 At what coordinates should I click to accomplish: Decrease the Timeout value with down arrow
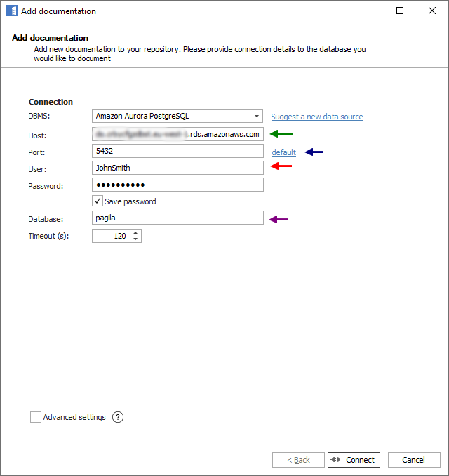[135, 239]
